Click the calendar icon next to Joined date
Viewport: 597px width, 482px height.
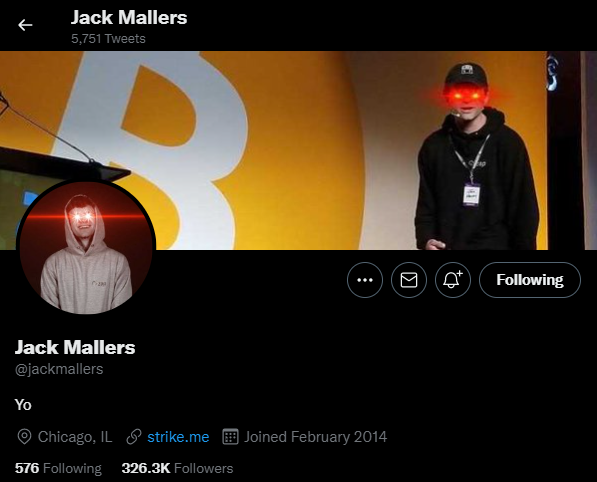point(230,437)
